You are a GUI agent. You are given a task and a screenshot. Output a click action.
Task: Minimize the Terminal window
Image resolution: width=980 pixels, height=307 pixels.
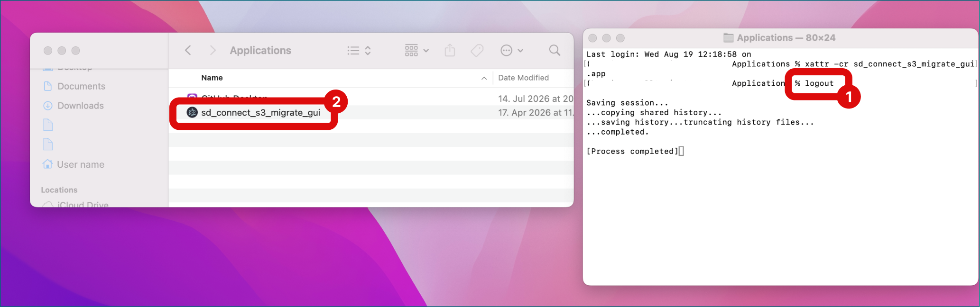[606, 38]
